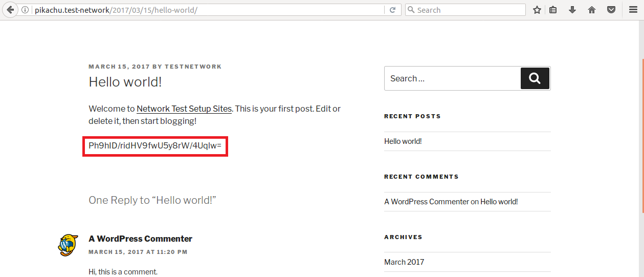Focus the browser Search box in toolbar
The height and width of the screenshot is (277, 644).
click(x=465, y=10)
